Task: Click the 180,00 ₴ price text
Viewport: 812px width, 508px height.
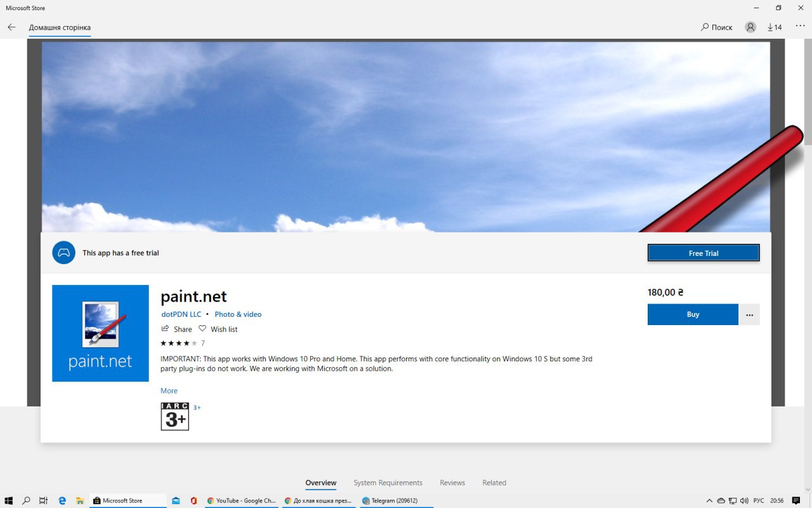Action: tap(665, 292)
